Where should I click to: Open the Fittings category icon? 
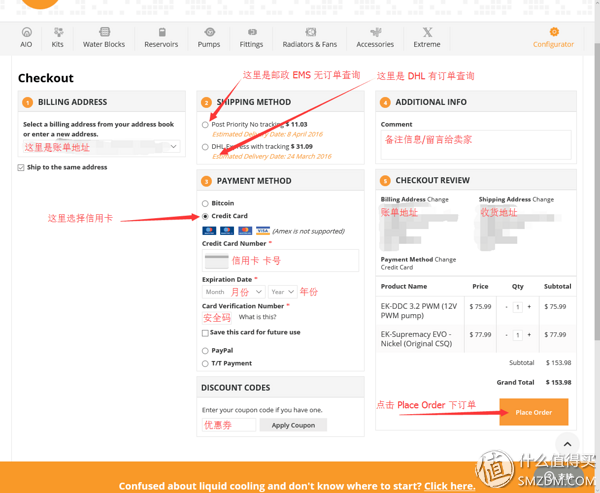coord(252,32)
